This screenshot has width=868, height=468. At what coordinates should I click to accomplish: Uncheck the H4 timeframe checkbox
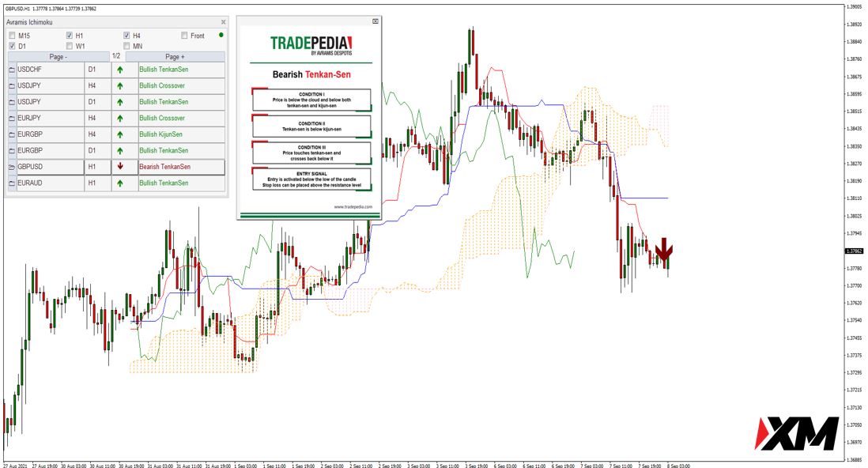pyautogui.click(x=126, y=36)
